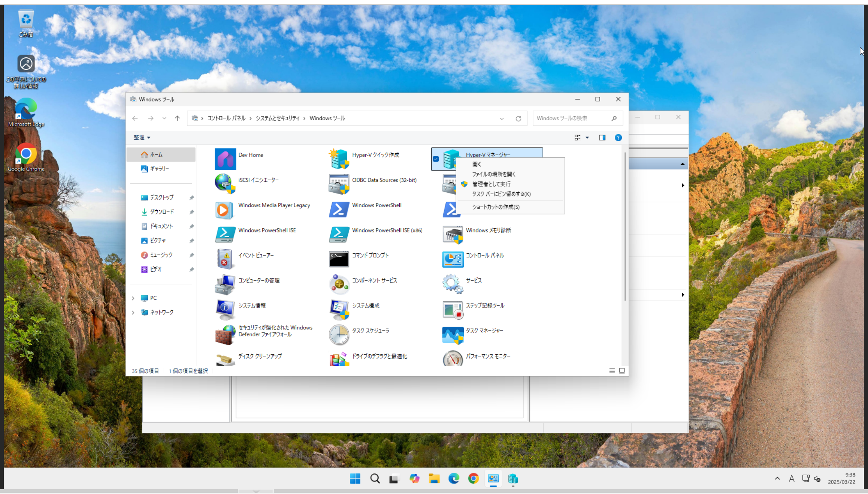
Task: Open the Task Scheduler (タスク スケジューラ) clock icon
Action: [339, 334]
